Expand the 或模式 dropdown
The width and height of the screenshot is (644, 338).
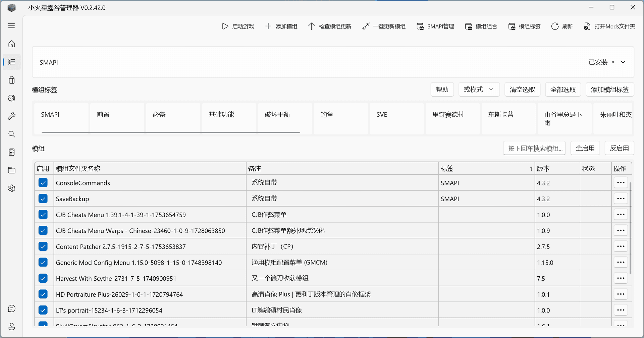(x=479, y=90)
